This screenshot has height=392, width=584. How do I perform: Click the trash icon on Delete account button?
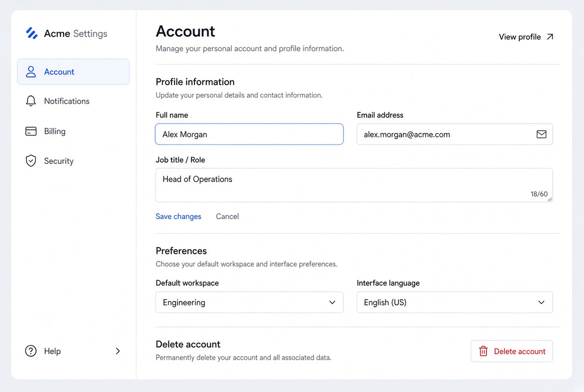click(x=483, y=351)
